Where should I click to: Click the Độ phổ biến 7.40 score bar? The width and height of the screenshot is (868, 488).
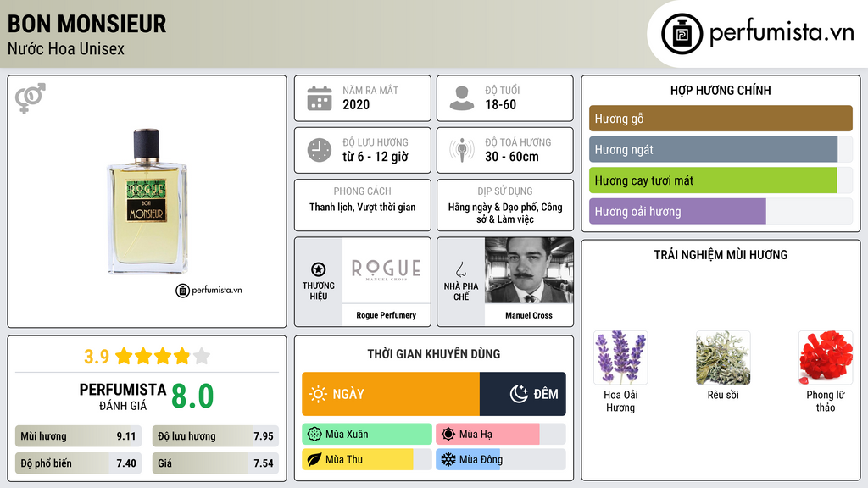tap(78, 463)
